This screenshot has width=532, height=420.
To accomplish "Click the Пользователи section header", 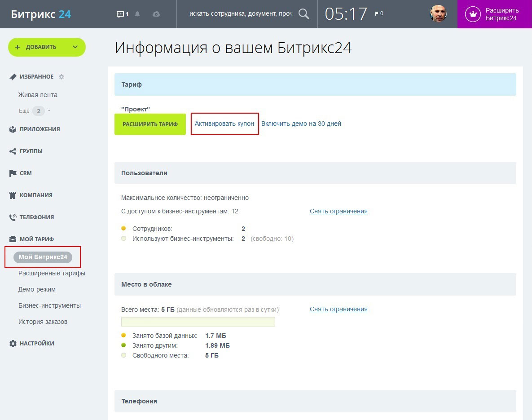I will (x=315, y=173).
